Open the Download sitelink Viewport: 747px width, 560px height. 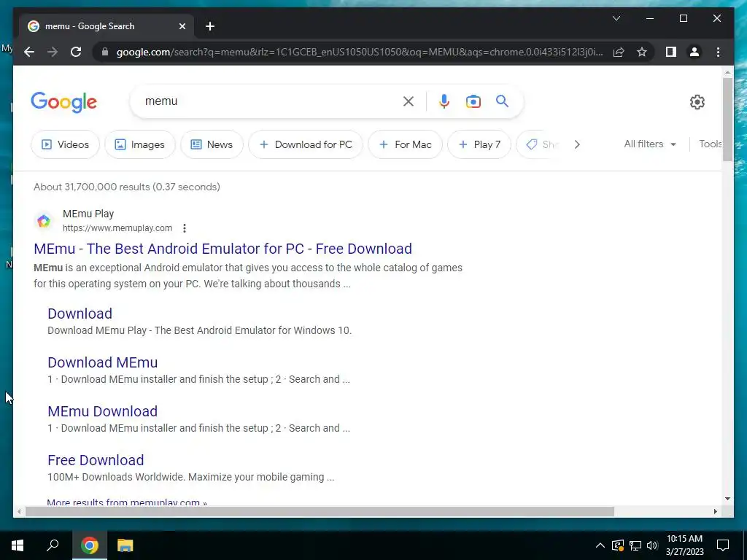[x=80, y=314]
